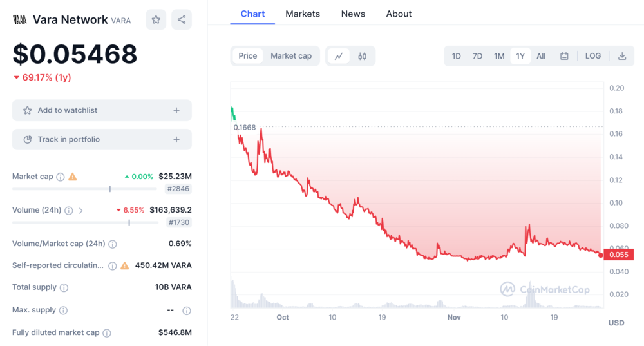Select the All time range
This screenshot has height=346, width=644.
click(x=541, y=56)
